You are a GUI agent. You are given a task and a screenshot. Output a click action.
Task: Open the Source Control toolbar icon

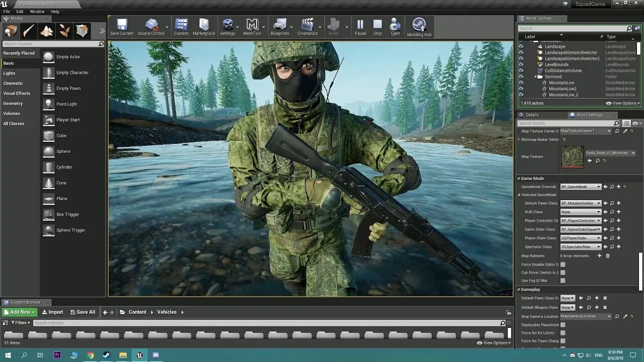click(x=151, y=27)
